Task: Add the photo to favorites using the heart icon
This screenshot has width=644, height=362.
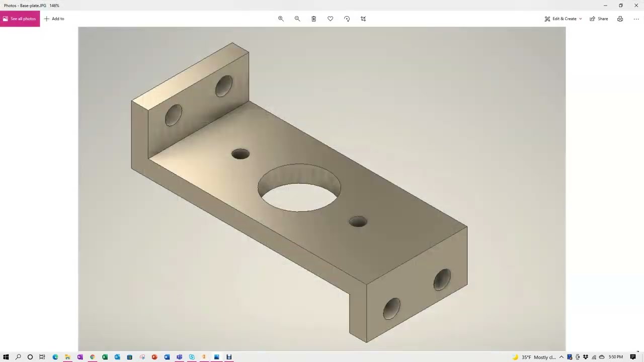Action: 330,19
